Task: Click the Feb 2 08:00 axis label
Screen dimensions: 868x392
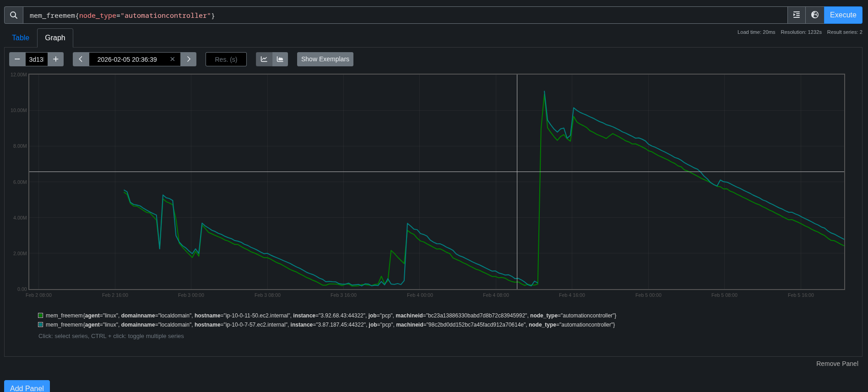Action: [38, 295]
